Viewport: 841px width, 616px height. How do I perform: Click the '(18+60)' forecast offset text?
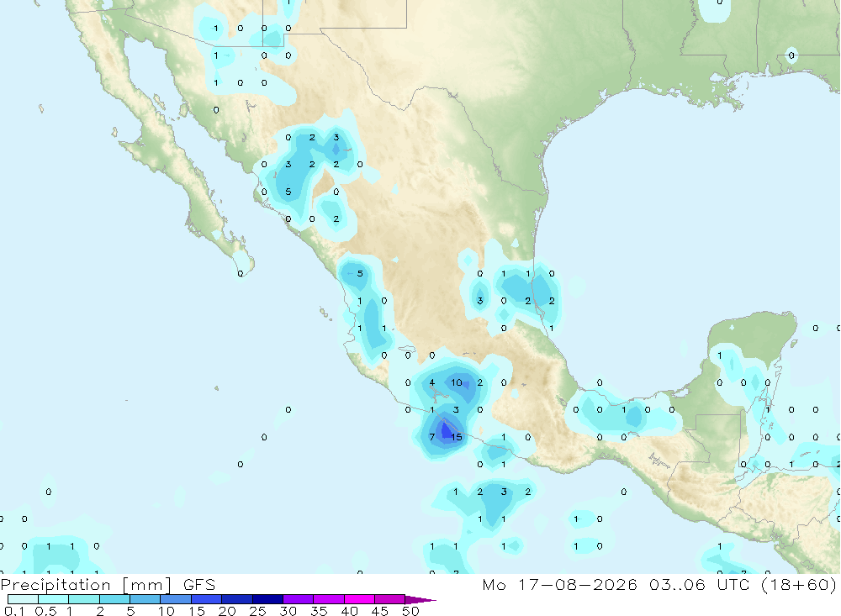tap(799, 584)
